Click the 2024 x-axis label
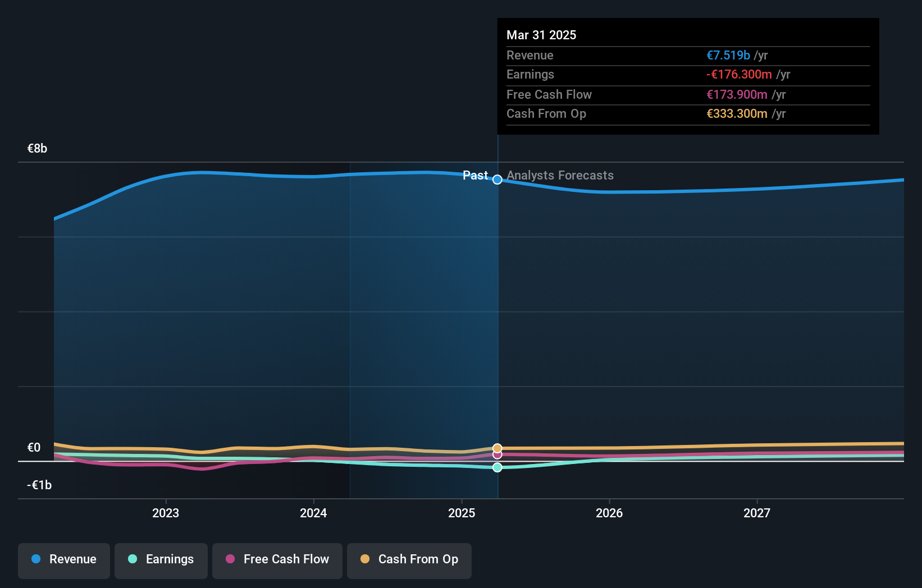 [x=313, y=513]
